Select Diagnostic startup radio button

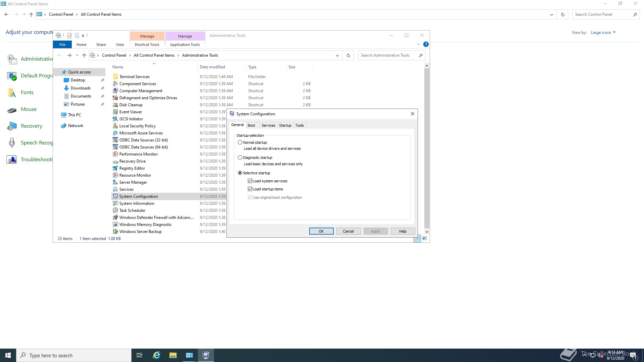pyautogui.click(x=240, y=158)
